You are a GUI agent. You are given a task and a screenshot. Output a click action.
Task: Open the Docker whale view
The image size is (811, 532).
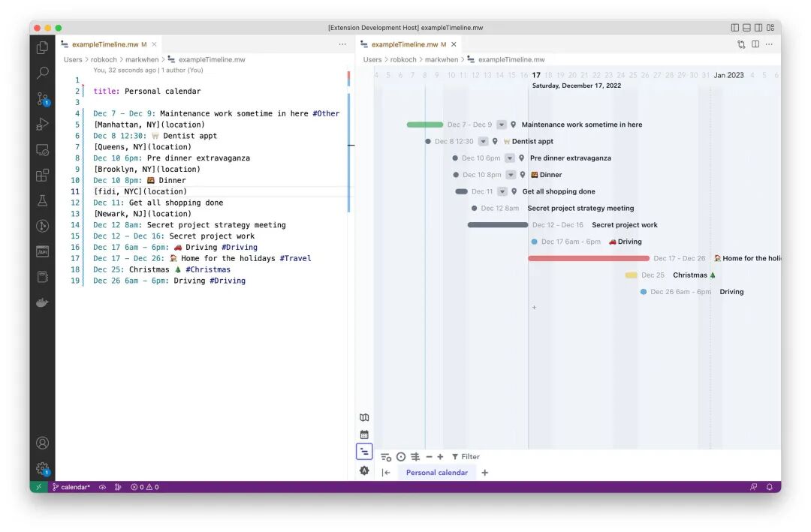[42, 302]
